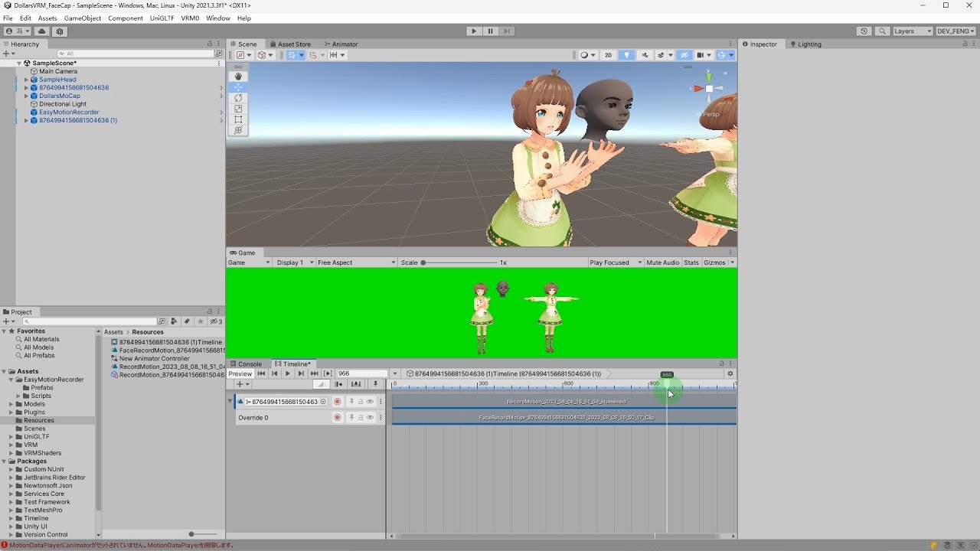The image size is (980, 551).
Task: Expand the Plugins folder in Project
Action: coord(11,412)
